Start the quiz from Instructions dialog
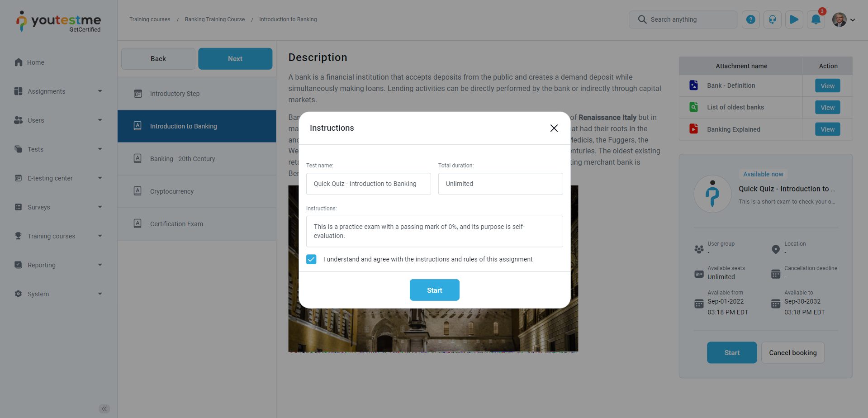This screenshot has width=868, height=418. pos(434,290)
